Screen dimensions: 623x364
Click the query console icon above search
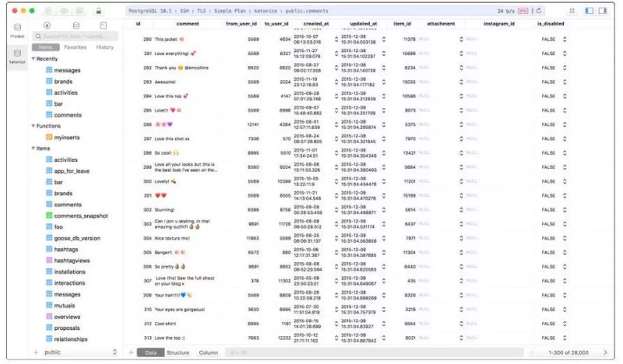[103, 25]
